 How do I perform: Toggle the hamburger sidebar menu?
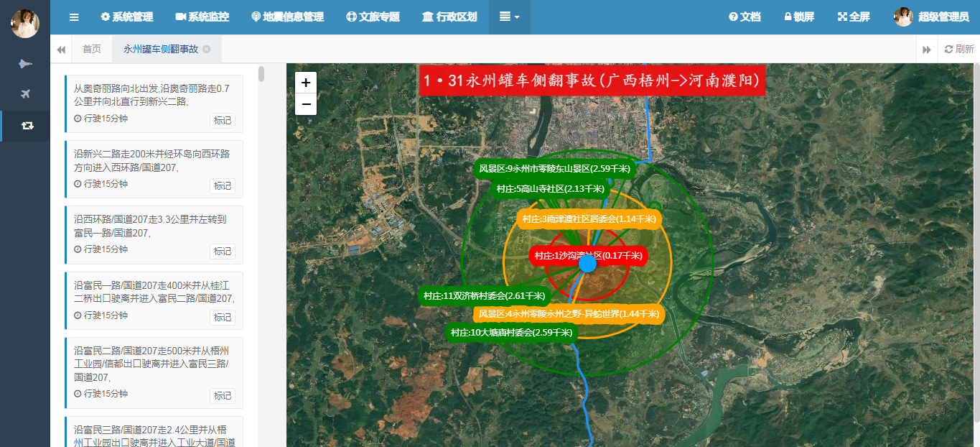(74, 17)
